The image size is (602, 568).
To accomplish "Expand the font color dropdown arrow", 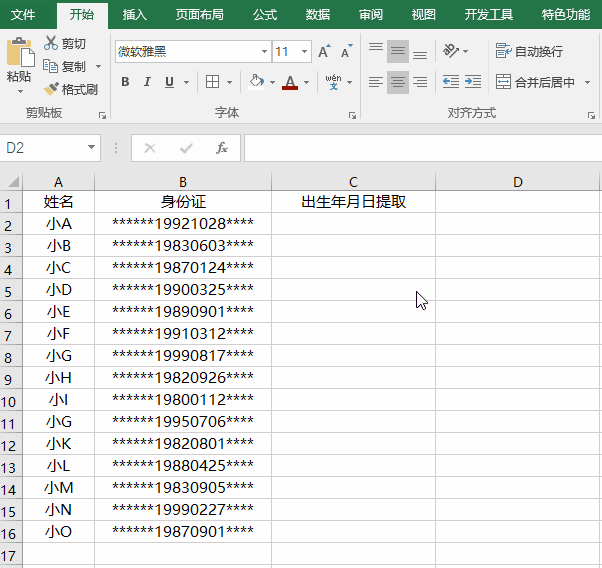I will [306, 82].
